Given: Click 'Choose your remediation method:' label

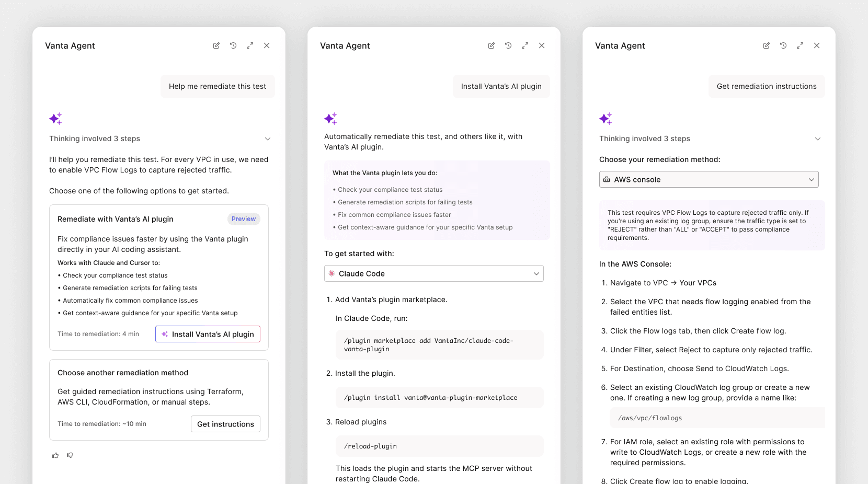Looking at the screenshot, I should click(660, 159).
